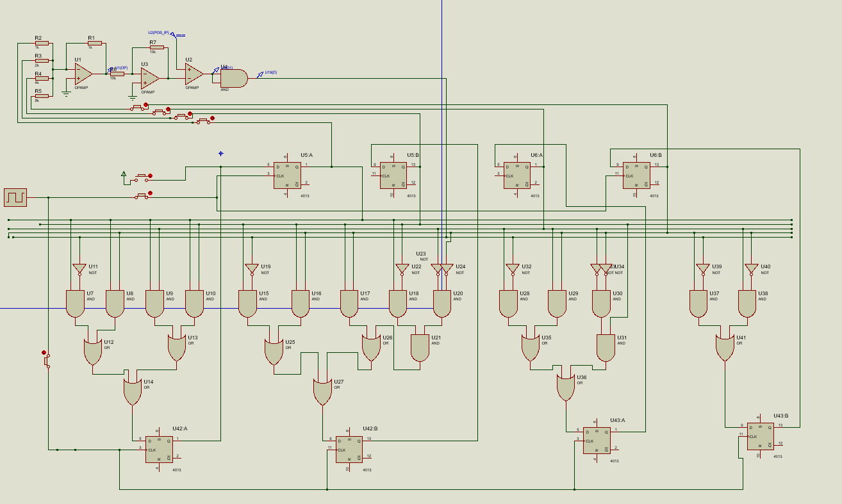Click the AND gate after op-amp U2
Screen dimensions: 842x504
click(x=234, y=78)
